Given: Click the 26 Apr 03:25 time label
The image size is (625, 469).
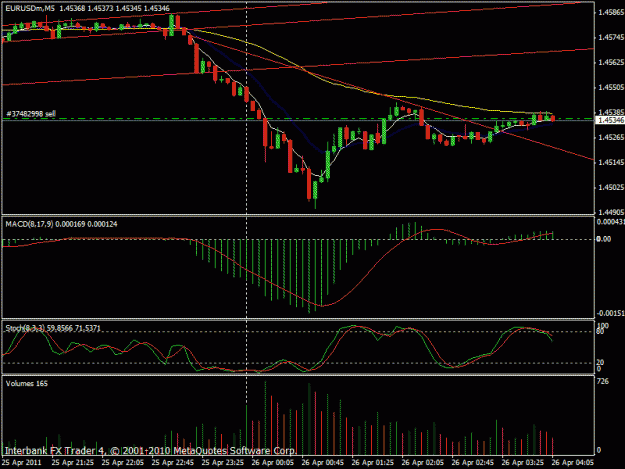Looking at the screenshot, I should pyautogui.click(x=523, y=463).
